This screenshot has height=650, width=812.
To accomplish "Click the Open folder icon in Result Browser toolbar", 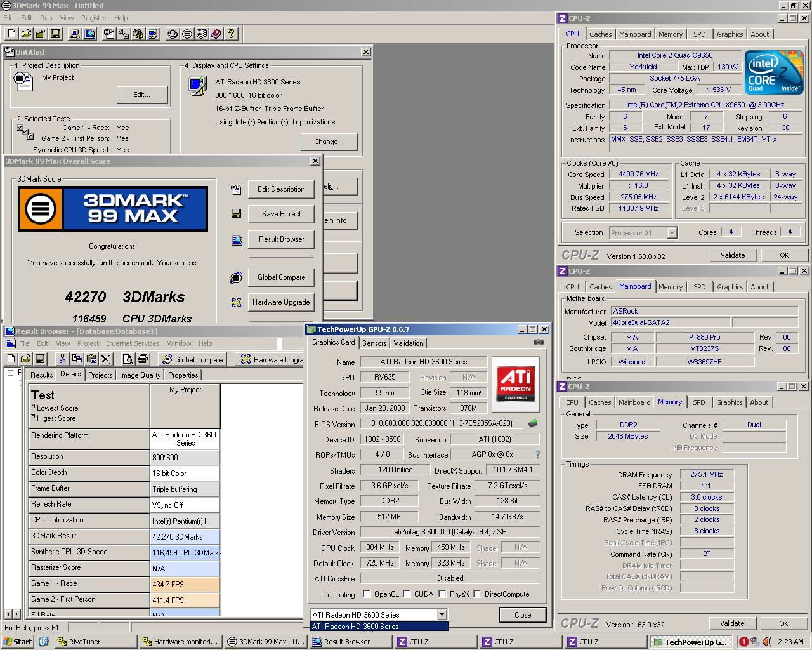I will coord(26,359).
